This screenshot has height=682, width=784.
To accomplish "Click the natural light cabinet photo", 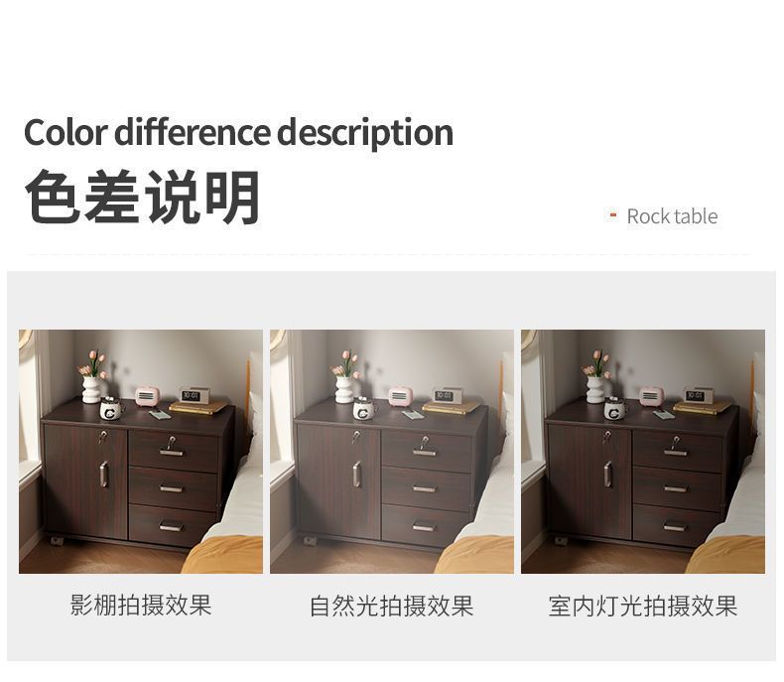I will tap(391, 451).
